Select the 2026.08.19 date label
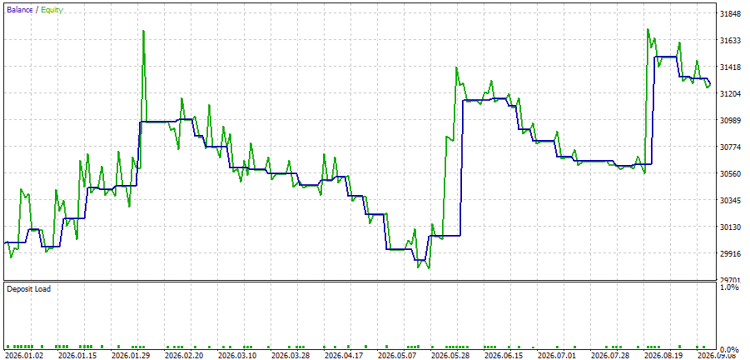Image resolution: width=750 pixels, height=360 pixels. tap(664, 356)
